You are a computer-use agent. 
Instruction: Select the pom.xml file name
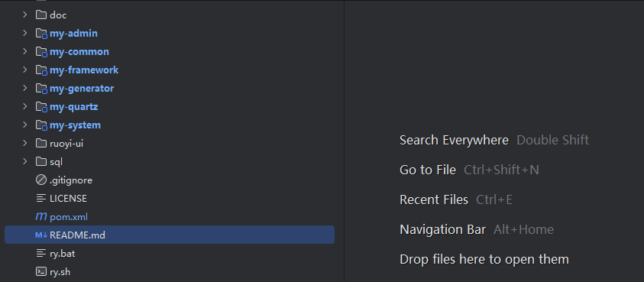coord(69,217)
